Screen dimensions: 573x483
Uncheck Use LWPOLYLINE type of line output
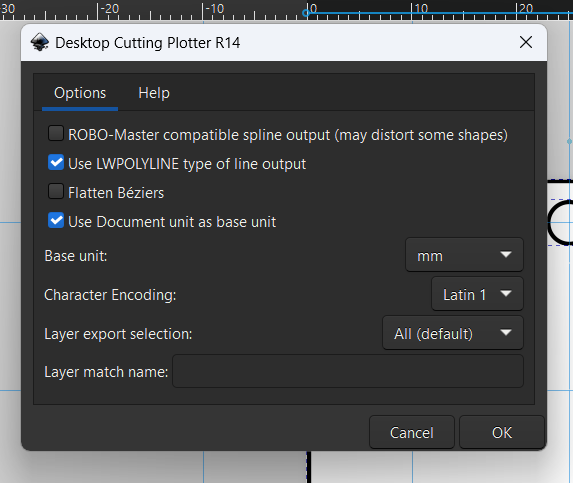click(x=56, y=163)
